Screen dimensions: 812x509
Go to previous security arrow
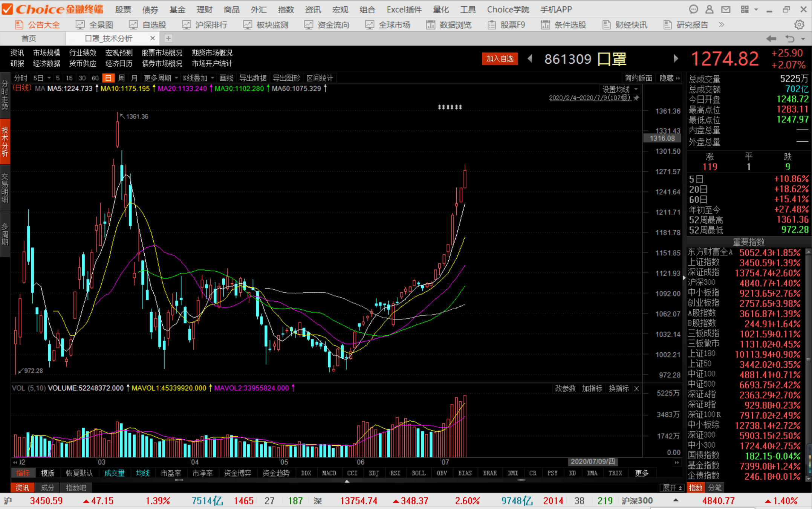(530, 59)
